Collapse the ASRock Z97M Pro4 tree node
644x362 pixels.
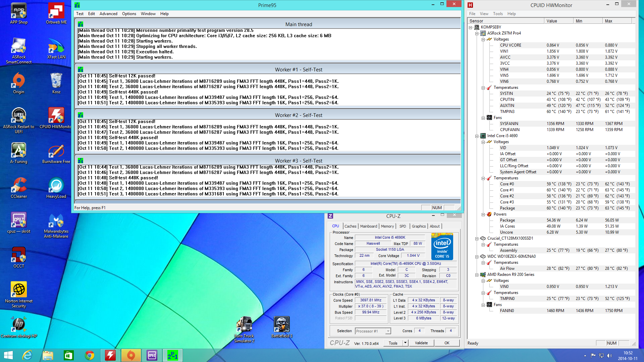click(x=477, y=34)
